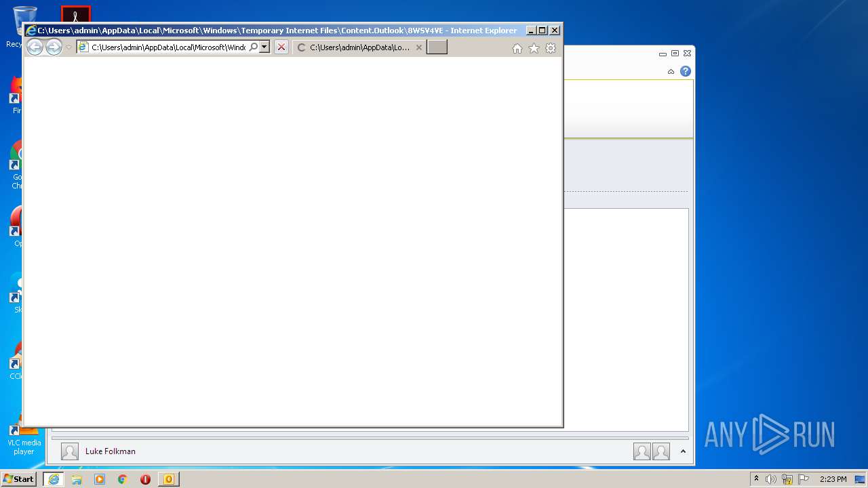Viewport: 868px width, 488px height.
Task: Open Action Center flag icon
Action: pos(804,479)
